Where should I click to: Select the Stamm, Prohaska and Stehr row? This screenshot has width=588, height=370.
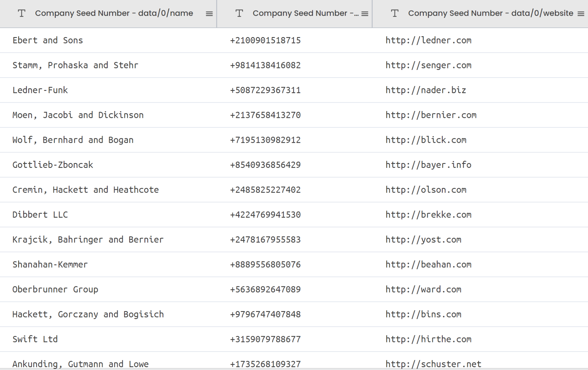click(75, 65)
